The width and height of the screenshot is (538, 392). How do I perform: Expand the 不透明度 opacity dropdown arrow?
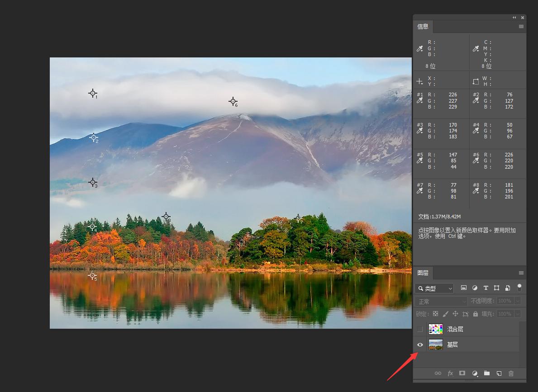point(518,301)
